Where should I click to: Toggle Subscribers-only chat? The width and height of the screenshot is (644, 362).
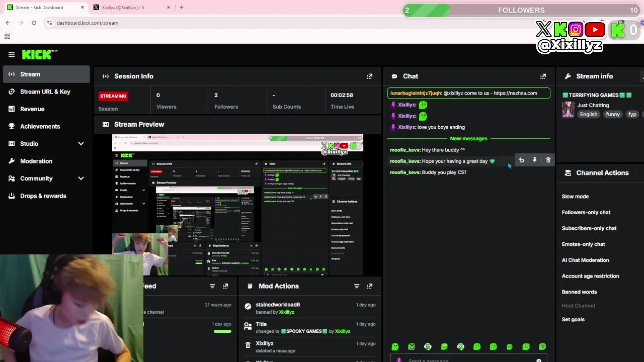pyautogui.click(x=589, y=228)
